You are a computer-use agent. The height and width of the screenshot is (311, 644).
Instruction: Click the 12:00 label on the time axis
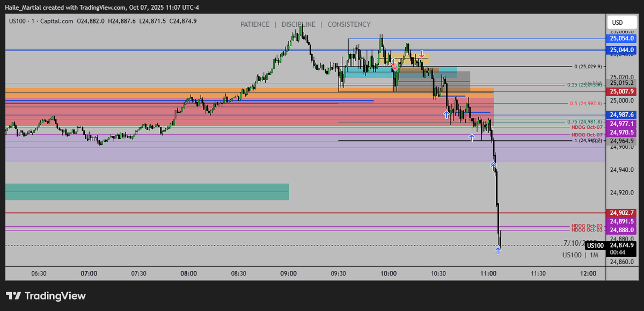tap(589, 273)
